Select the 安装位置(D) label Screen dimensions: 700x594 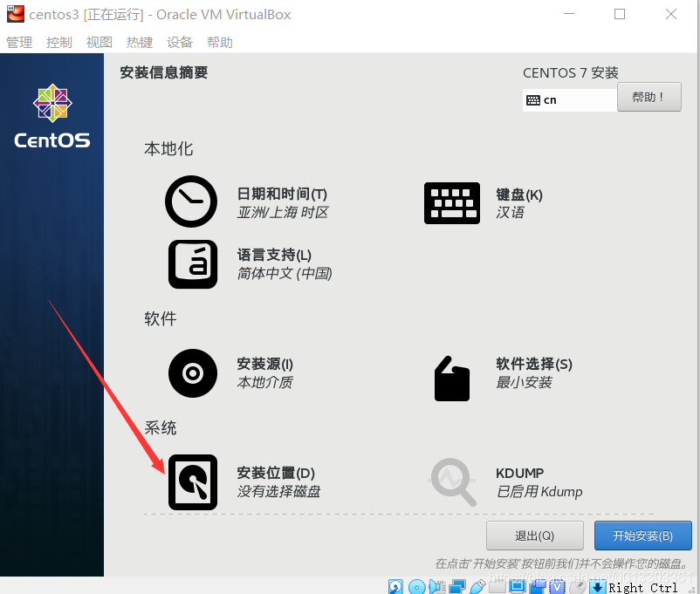click(x=276, y=473)
